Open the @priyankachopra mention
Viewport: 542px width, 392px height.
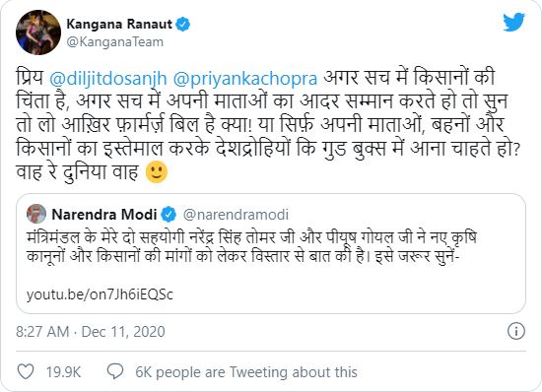(245, 78)
